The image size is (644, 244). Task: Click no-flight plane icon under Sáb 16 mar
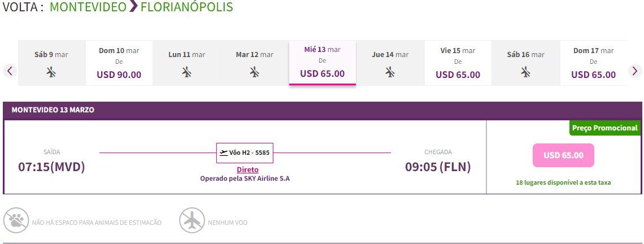(525, 72)
